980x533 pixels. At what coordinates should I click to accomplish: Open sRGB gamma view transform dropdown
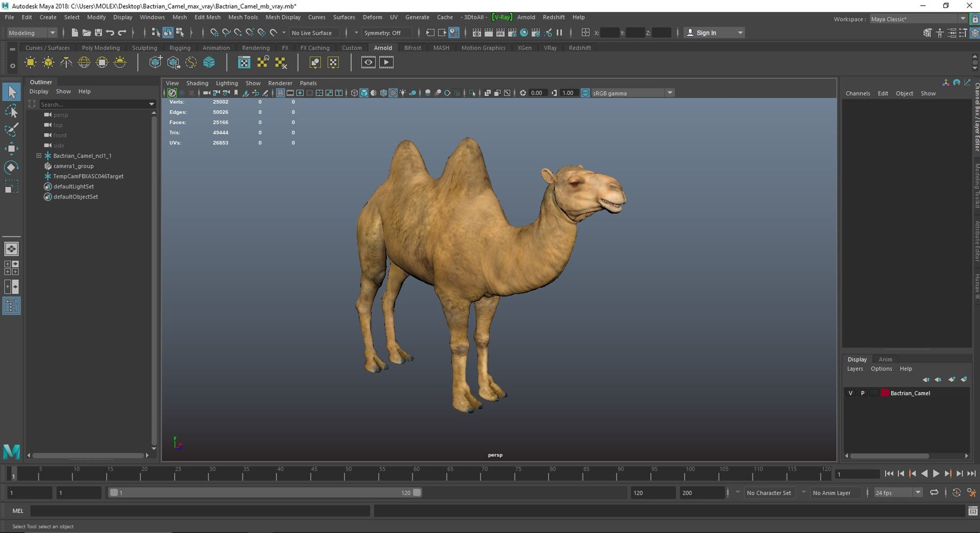coord(633,93)
